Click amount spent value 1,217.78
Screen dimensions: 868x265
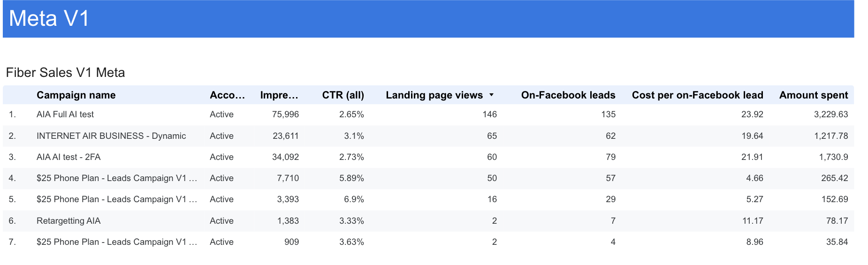pyautogui.click(x=831, y=136)
